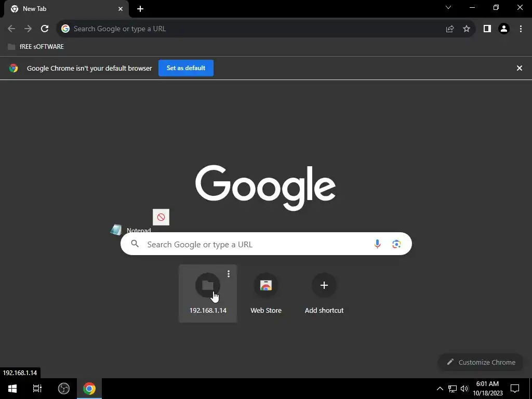
Task: Click the Chrome taskbar icon
Action: tap(89, 389)
